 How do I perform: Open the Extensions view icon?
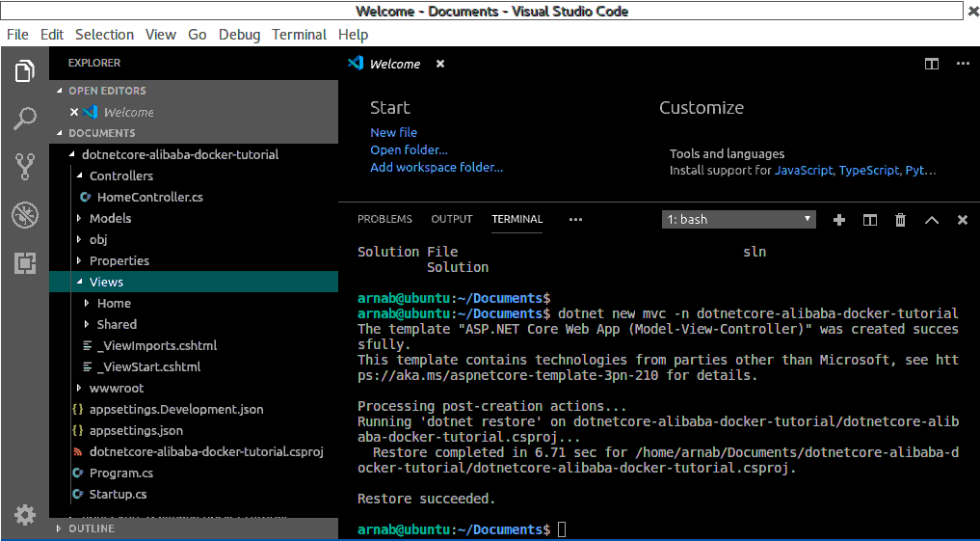click(x=25, y=263)
